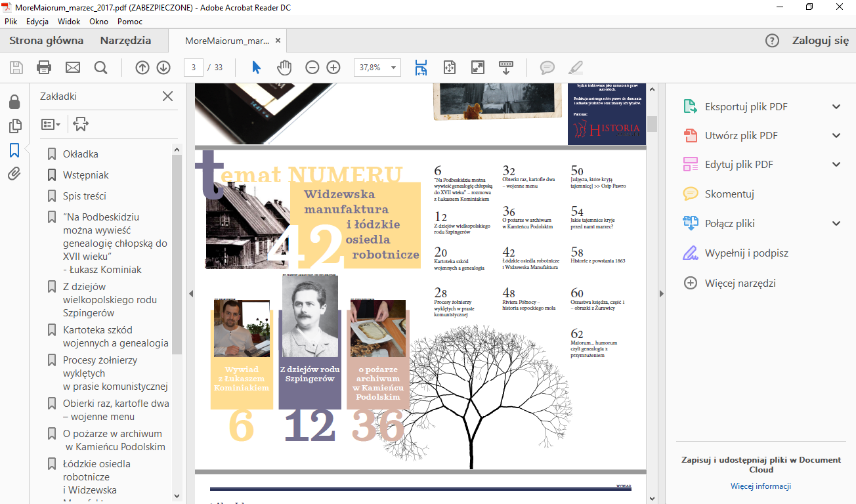
Task: Open the zoom level 37,8% dropdown
Action: 394,68
